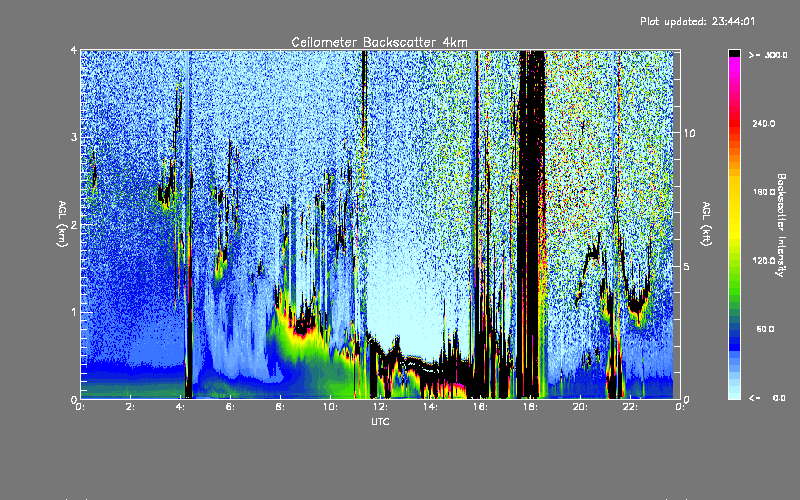The image size is (800, 500).
Task: Click the "20:" UTC hour tick label
Action: click(x=580, y=407)
